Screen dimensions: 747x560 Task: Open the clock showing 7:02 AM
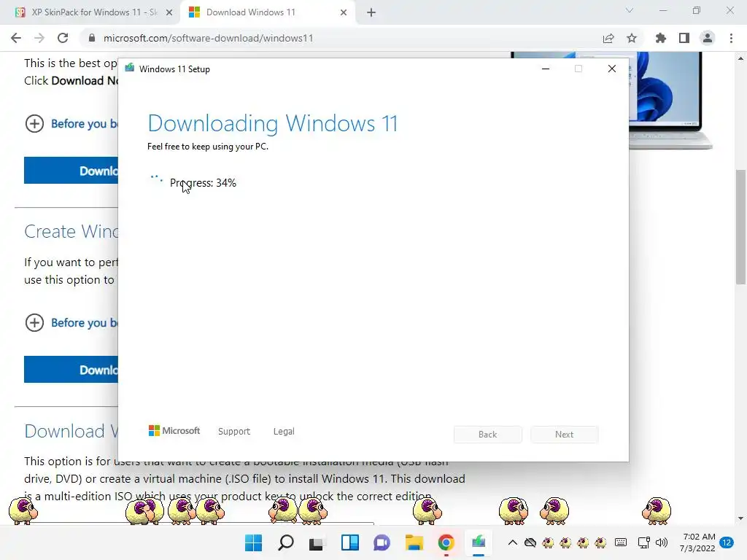(698, 542)
